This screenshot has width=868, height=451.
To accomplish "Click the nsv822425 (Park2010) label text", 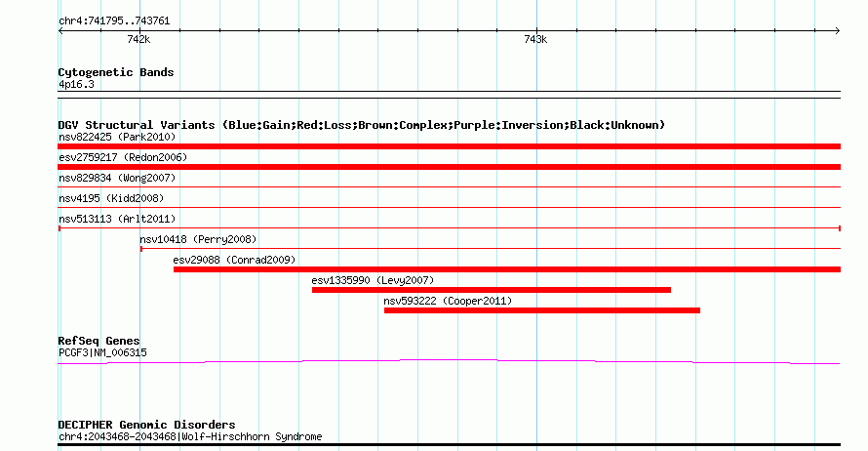I will click(x=117, y=137).
